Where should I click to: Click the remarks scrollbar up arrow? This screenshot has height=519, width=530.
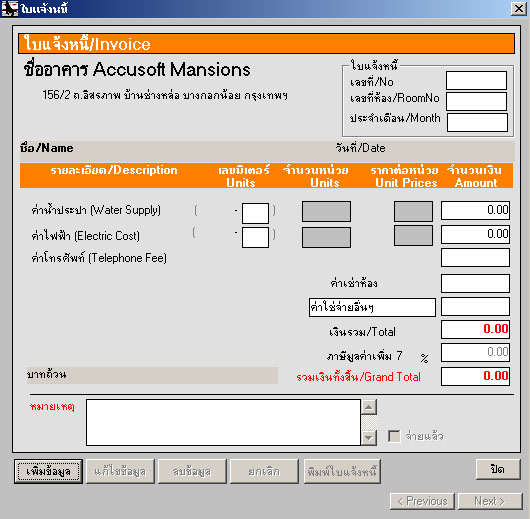click(x=369, y=407)
